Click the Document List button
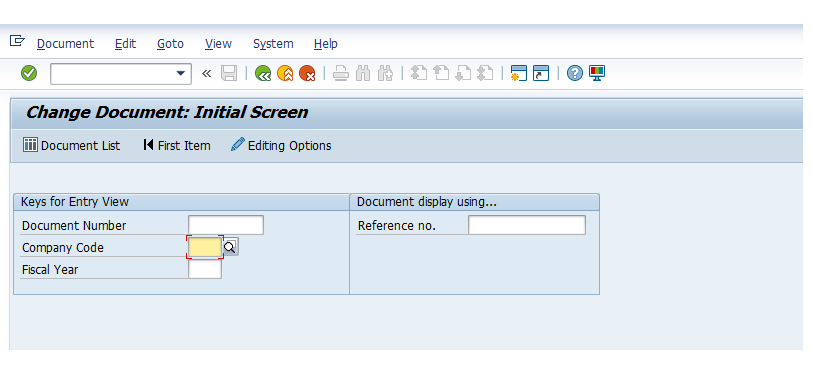The image size is (813, 371). (72, 146)
